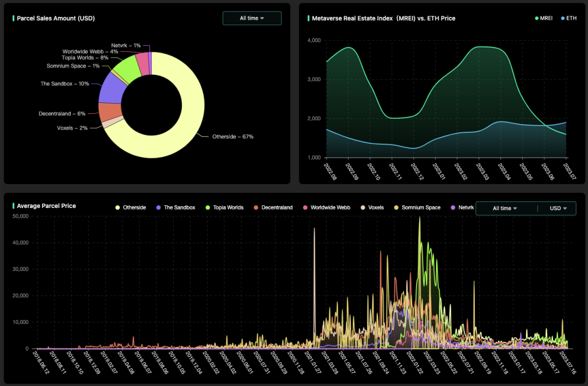Click the Metaverse Real Estate Index title
The image size is (588, 386).
384,19
